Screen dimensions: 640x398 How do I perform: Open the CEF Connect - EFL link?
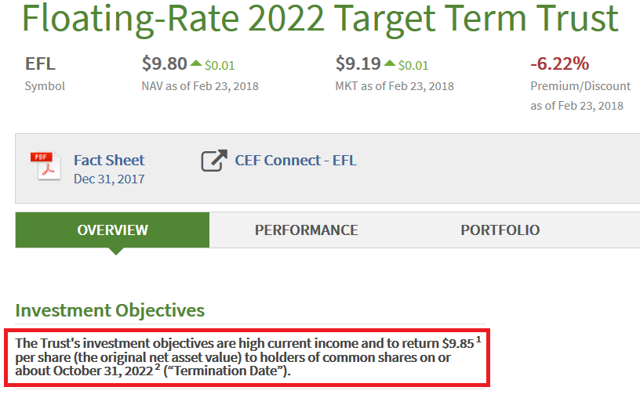pos(296,160)
